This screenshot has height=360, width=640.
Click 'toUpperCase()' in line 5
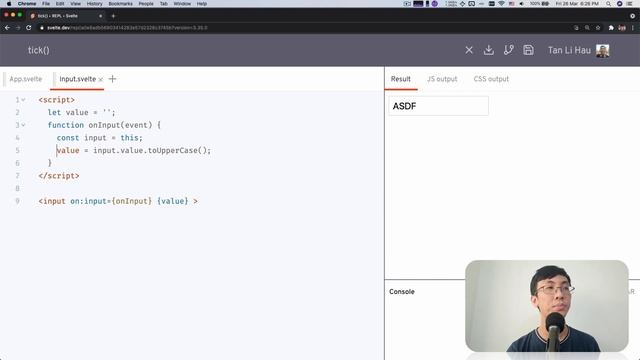pos(178,151)
